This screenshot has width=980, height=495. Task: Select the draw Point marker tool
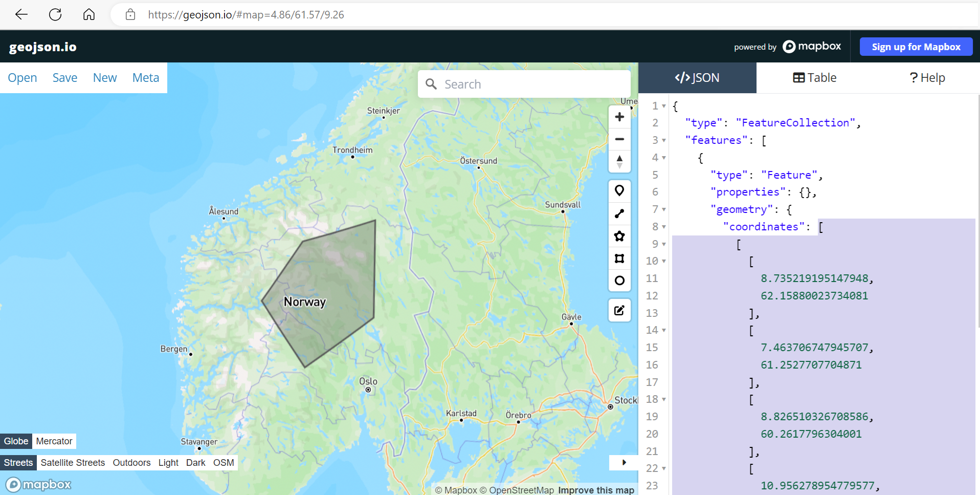coord(619,191)
